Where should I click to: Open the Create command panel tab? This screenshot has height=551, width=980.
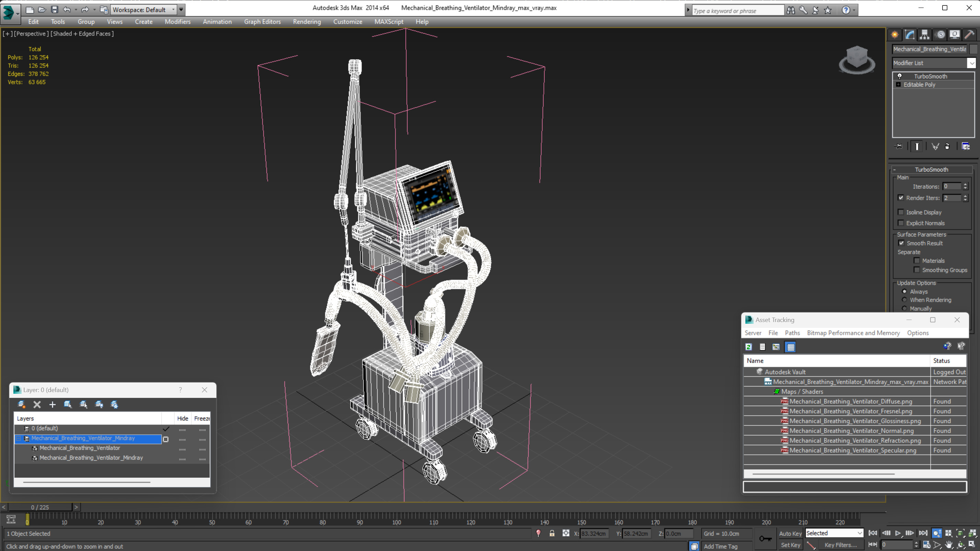[895, 35]
